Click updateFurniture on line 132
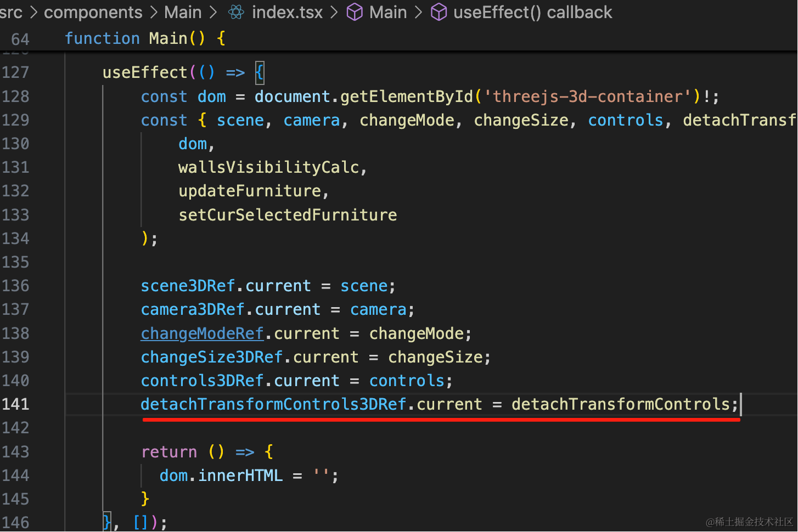798x532 pixels. pos(250,191)
